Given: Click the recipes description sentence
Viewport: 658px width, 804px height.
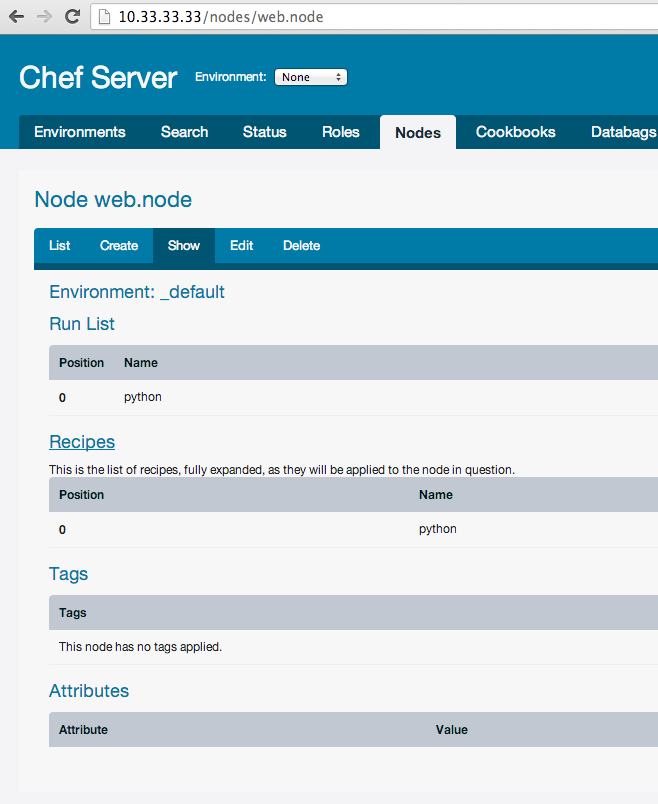Looking at the screenshot, I should click(x=282, y=470).
